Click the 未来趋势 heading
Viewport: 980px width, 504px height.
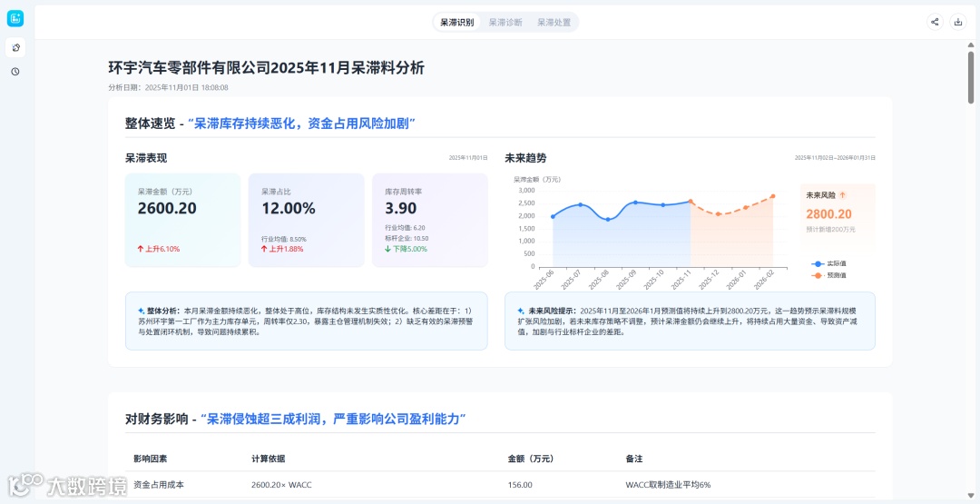click(x=525, y=158)
